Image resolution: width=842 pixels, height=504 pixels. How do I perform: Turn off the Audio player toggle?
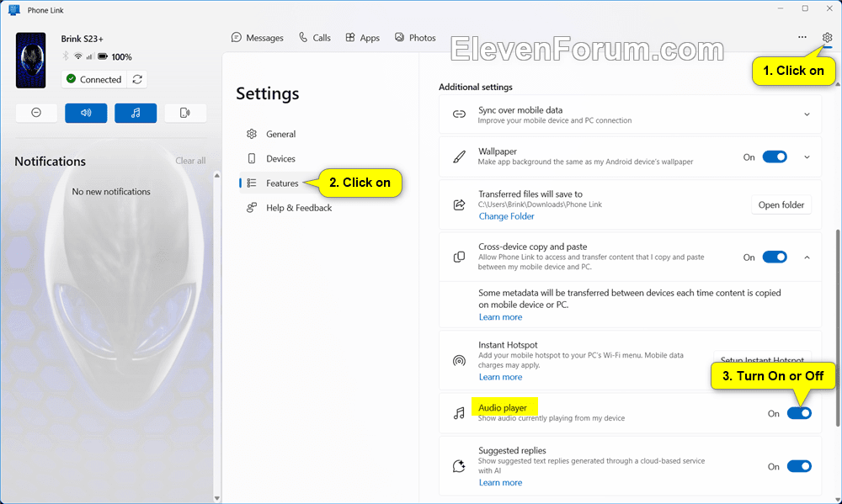pos(799,413)
